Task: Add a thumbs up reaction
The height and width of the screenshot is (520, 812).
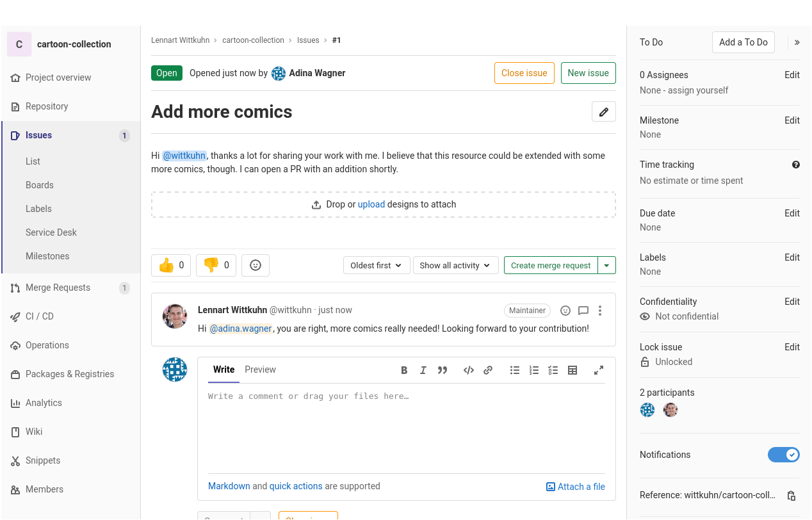Action: pos(171,265)
